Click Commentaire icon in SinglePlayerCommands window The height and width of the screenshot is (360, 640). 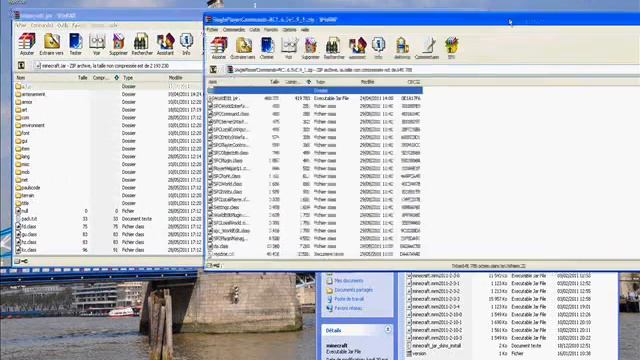427,48
